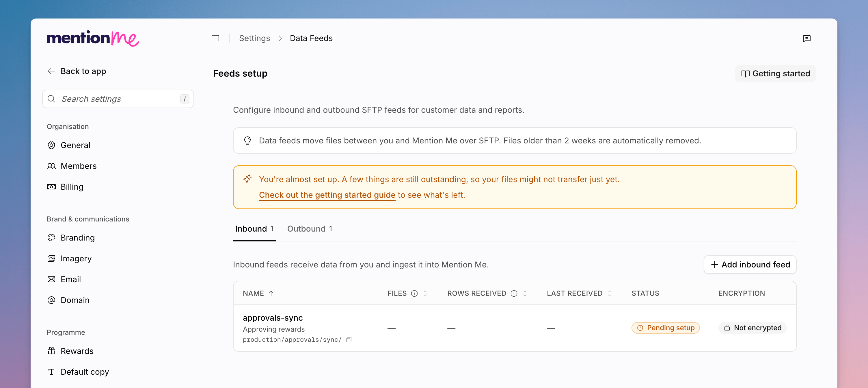
Task: Focus the Search settings field
Action: [118, 99]
